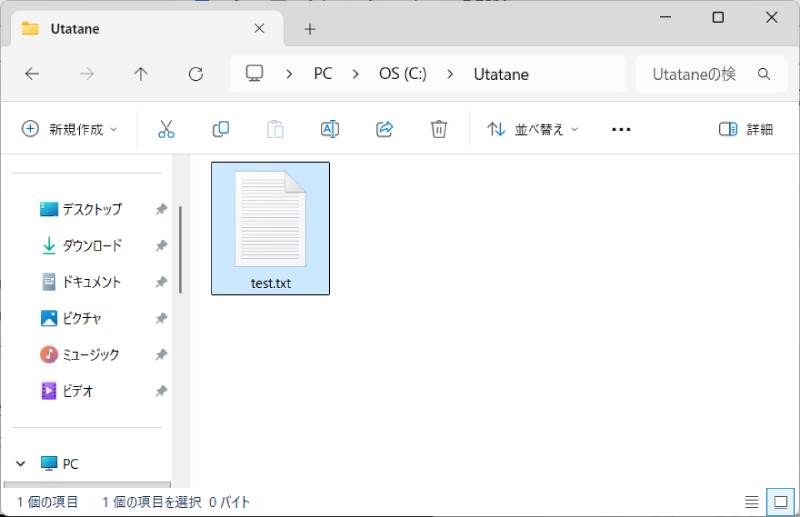Open the 新規作成 dropdown
This screenshot has width=800, height=517.
pos(69,129)
